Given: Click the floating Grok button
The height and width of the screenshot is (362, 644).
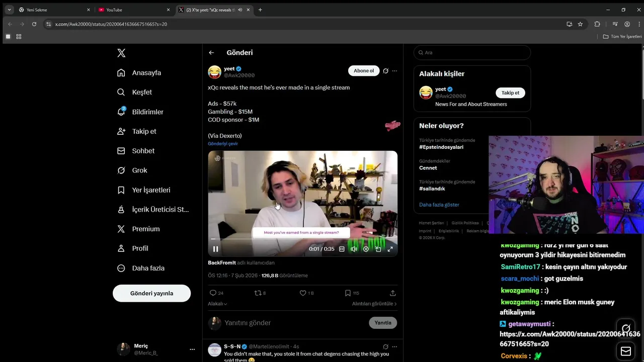Looking at the screenshot, I should tap(626, 329).
